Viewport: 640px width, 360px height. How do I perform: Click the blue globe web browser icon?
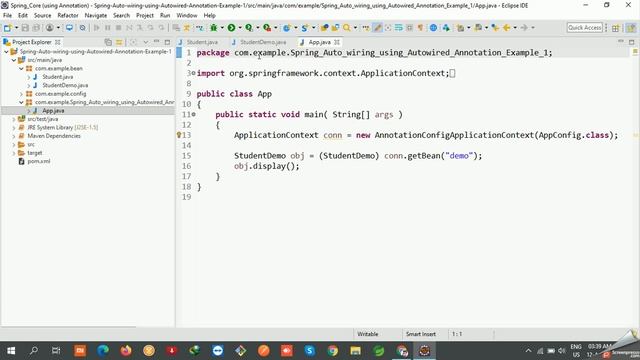click(x=433, y=28)
